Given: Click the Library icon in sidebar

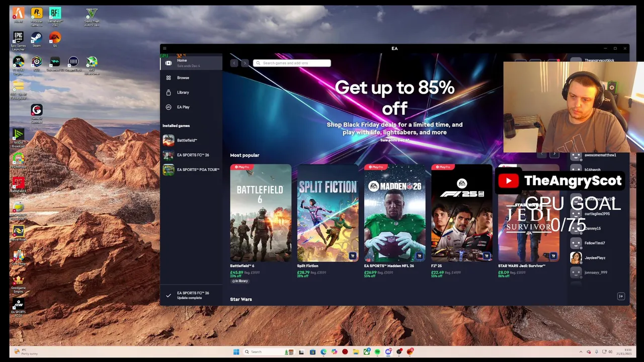Looking at the screenshot, I should pos(169,92).
